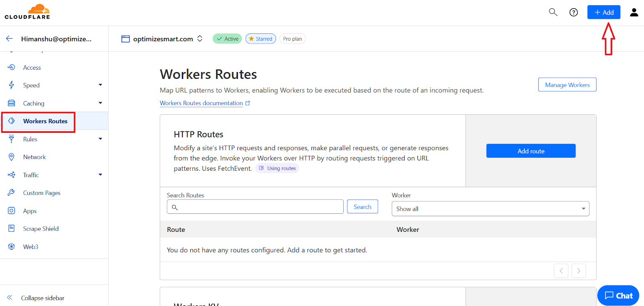Go to previous page of routes
Image resolution: width=644 pixels, height=306 pixels.
click(x=561, y=271)
